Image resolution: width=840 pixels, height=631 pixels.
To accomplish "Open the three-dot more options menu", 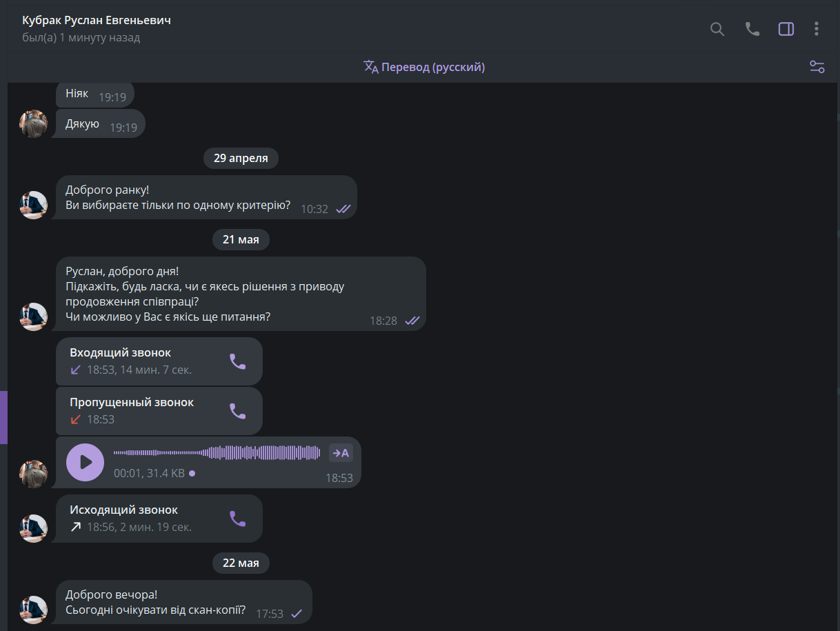I will pyautogui.click(x=817, y=29).
